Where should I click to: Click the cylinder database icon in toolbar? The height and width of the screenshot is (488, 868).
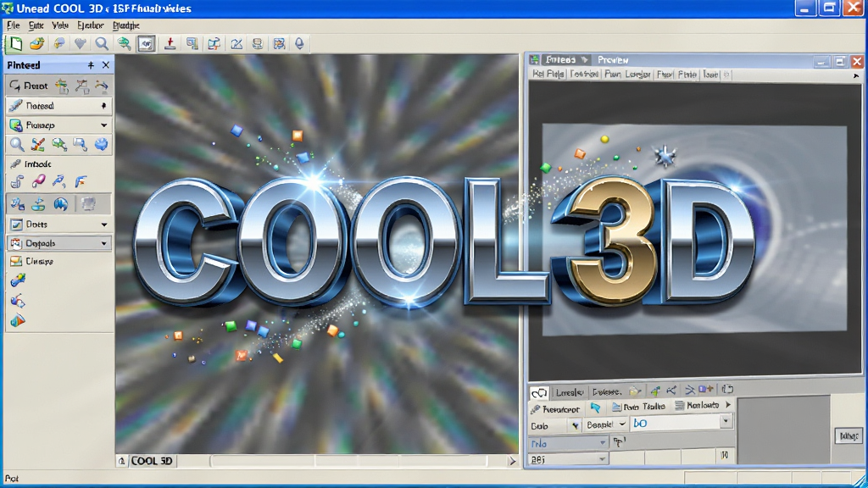[x=258, y=44]
